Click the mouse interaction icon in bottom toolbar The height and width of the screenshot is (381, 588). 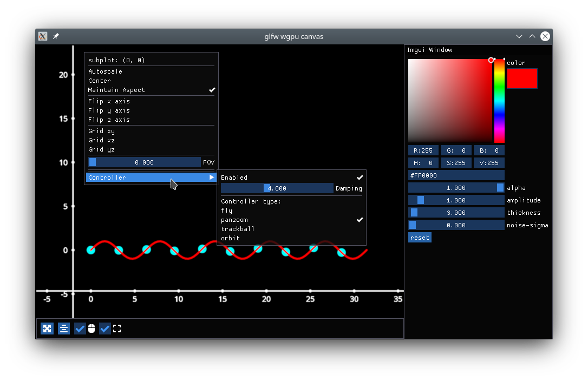[x=92, y=329]
